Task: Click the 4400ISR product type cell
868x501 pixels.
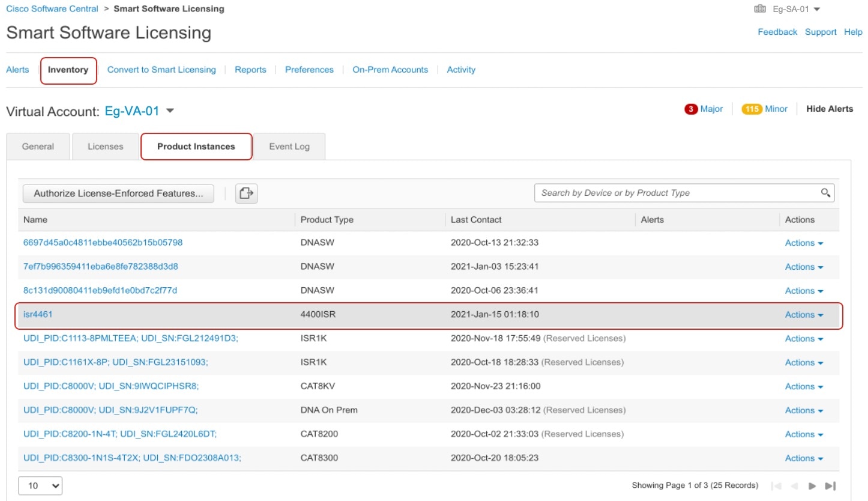Action: (318, 315)
